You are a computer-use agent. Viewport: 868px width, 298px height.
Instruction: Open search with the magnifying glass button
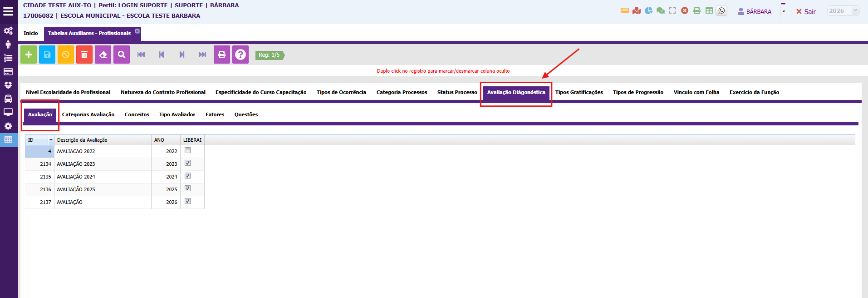pos(122,55)
